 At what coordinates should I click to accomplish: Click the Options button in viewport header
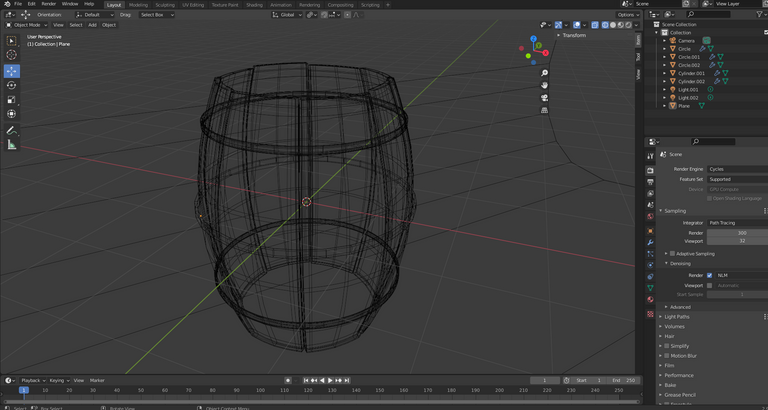tap(627, 15)
